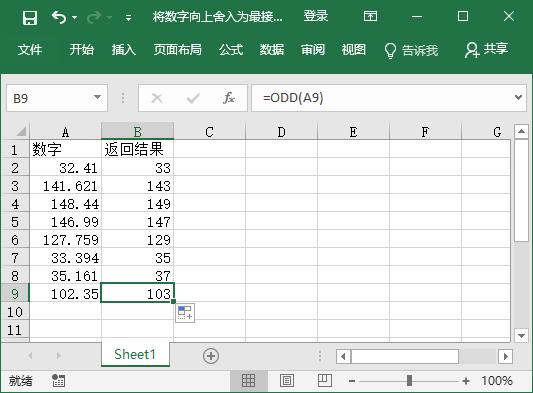Viewport: 533px width, 393px height.
Task: Click cell with value 148.44
Action: (x=65, y=203)
